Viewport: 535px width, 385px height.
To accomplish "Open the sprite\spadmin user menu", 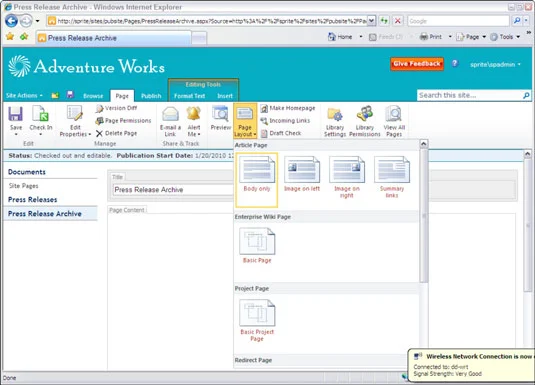I will pos(495,64).
